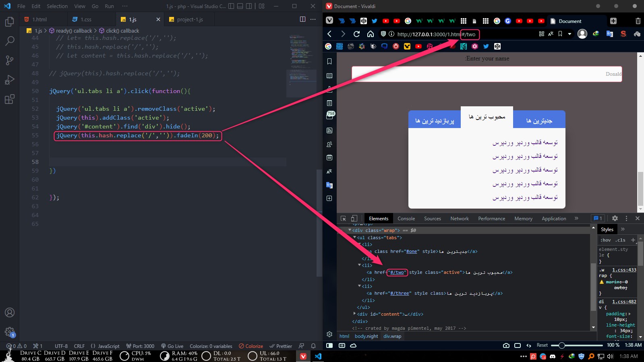
Task: Expand the padding shorthand in Styles
Action: (630, 314)
